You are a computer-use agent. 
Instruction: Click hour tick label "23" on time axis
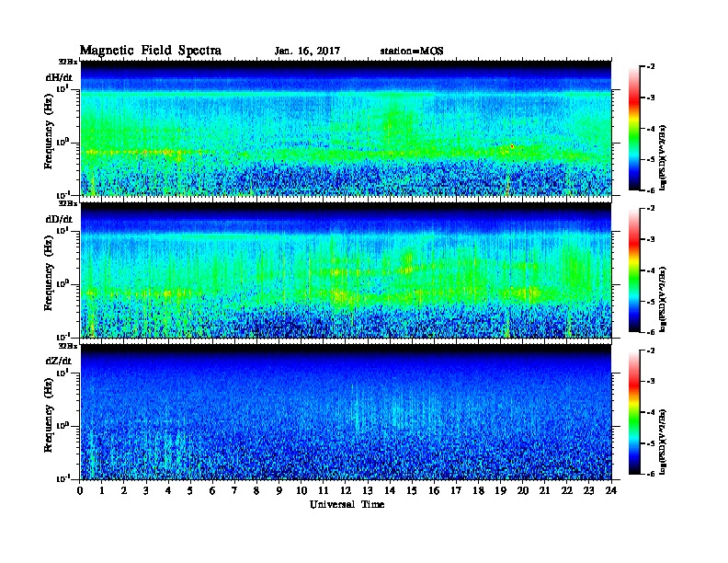[x=589, y=491]
